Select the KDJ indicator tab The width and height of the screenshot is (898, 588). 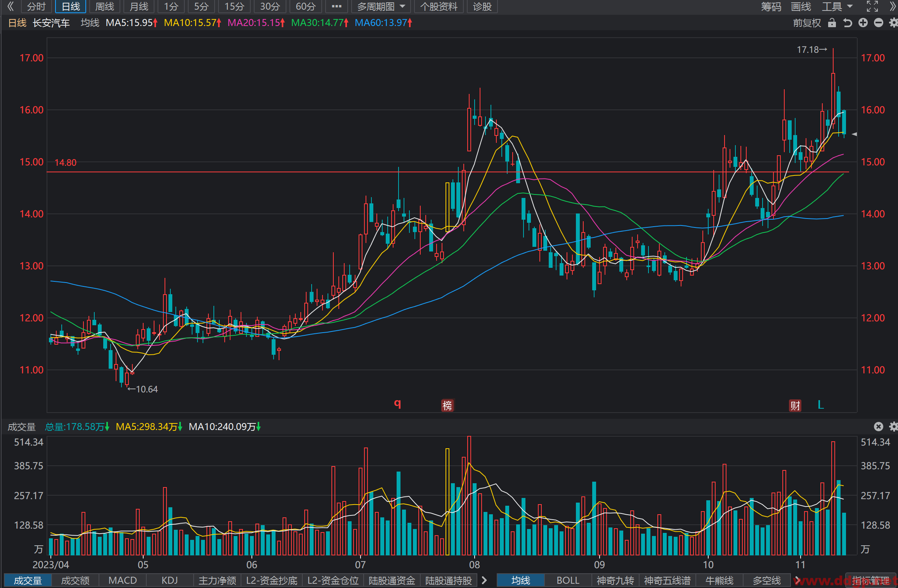pos(170,580)
